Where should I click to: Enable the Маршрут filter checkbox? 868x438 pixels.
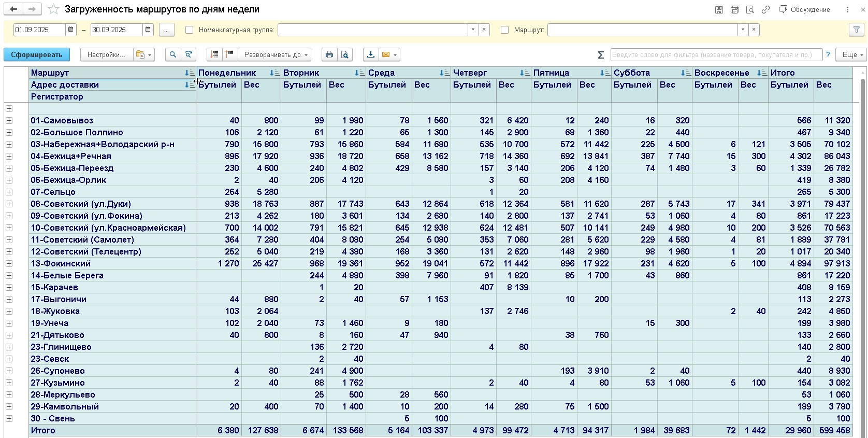(504, 30)
